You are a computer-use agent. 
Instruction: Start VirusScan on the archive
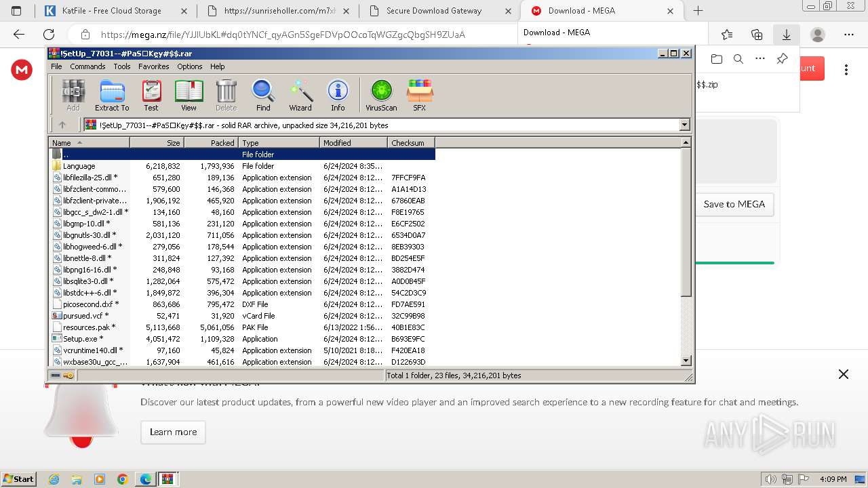coord(381,96)
